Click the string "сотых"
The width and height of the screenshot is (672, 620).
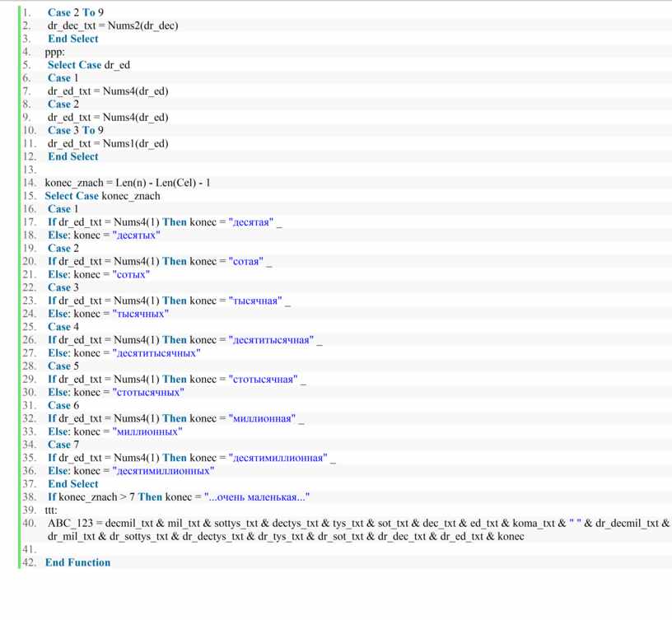pos(131,274)
